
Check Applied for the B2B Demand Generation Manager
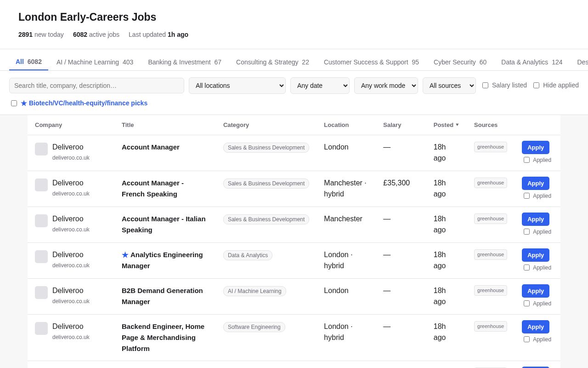[526, 303]
